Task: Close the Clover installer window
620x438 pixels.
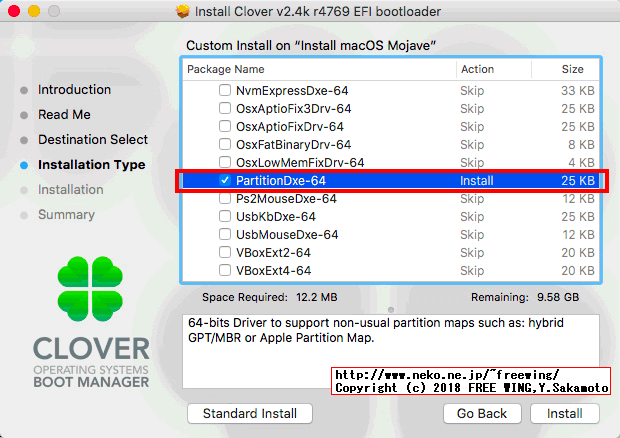Action: tap(14, 11)
